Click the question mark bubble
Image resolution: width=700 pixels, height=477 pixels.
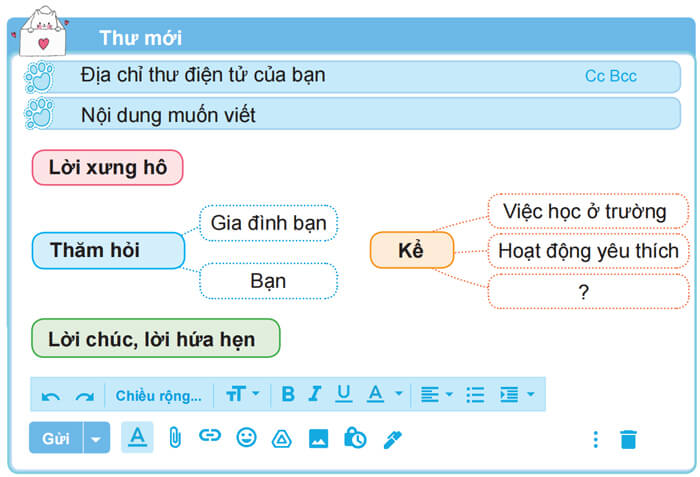coord(588,292)
